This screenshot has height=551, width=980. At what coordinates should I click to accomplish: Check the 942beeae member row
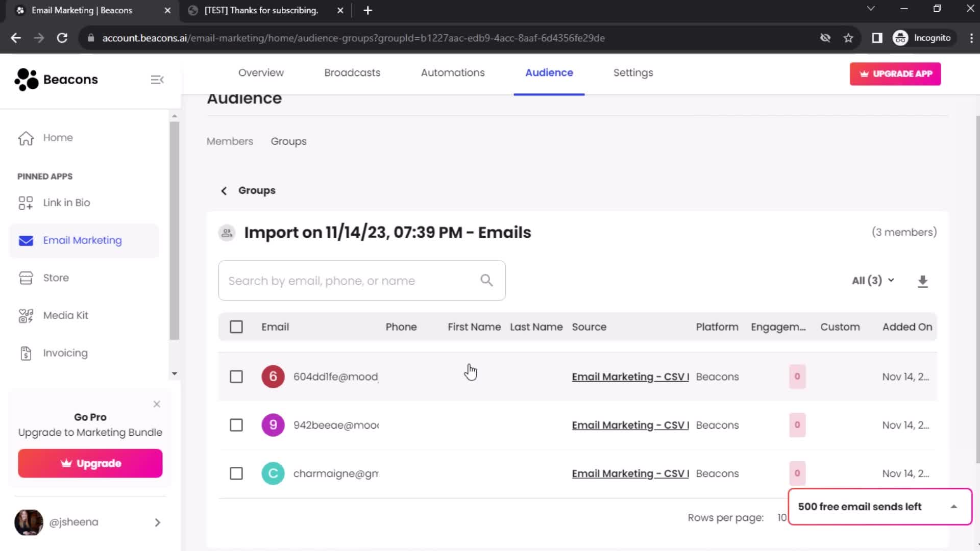(236, 425)
